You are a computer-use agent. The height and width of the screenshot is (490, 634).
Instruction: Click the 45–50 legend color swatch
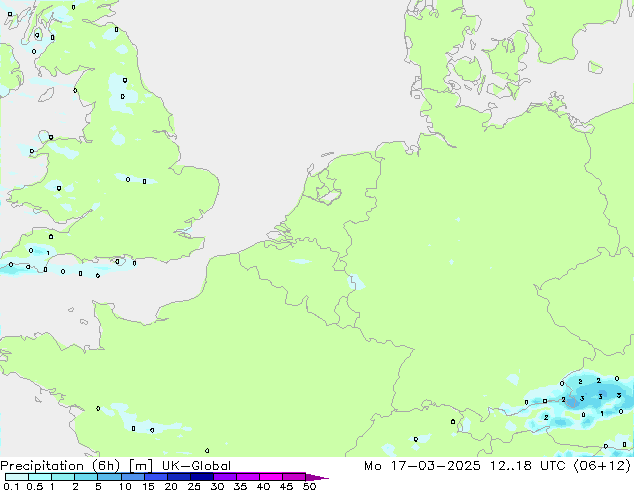pyautogui.click(x=294, y=477)
